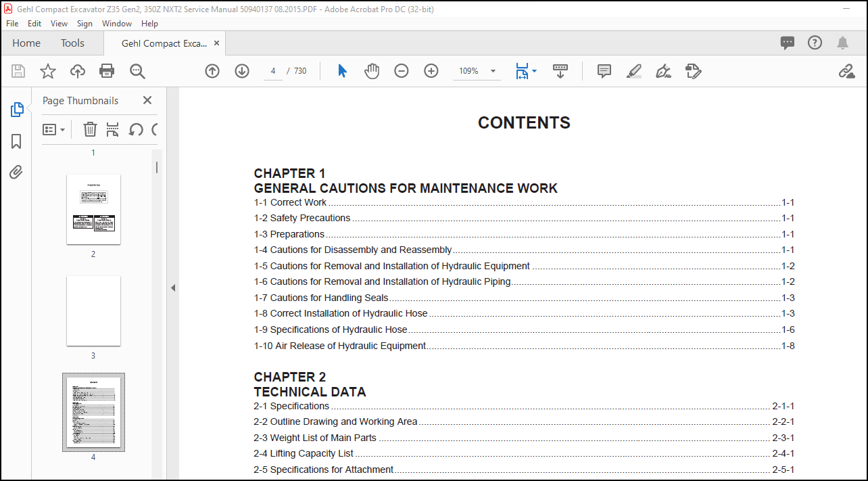
Task: Zoom in with the plus button
Action: coord(431,71)
